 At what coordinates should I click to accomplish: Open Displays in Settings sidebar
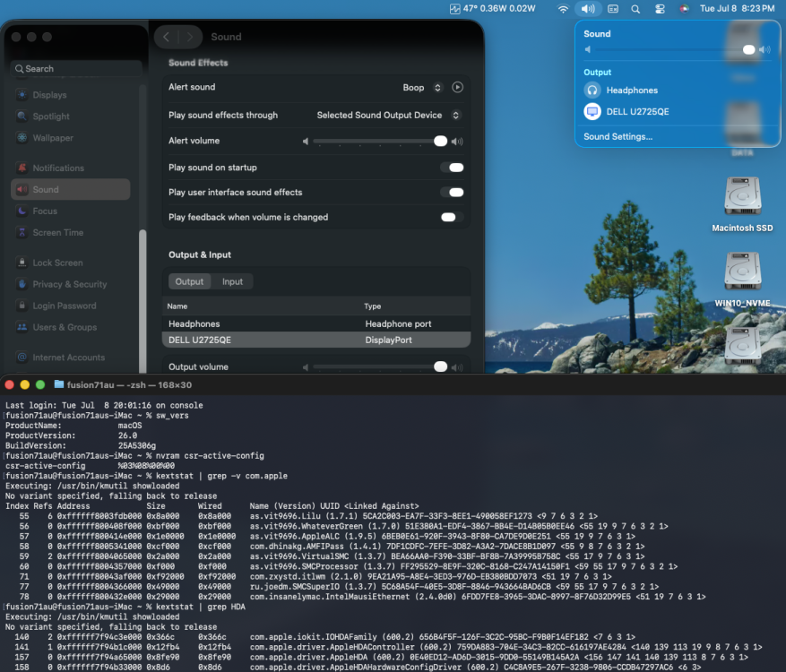click(x=48, y=95)
